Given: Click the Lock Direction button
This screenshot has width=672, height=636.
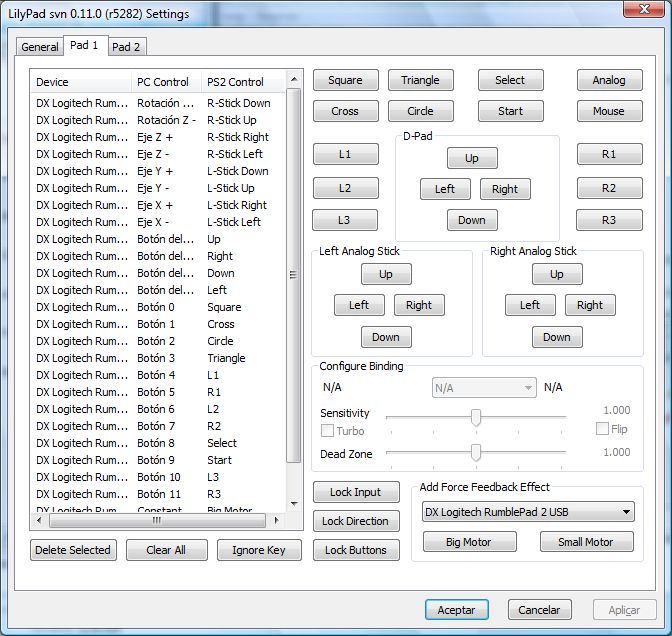Looking at the screenshot, I should (356, 521).
